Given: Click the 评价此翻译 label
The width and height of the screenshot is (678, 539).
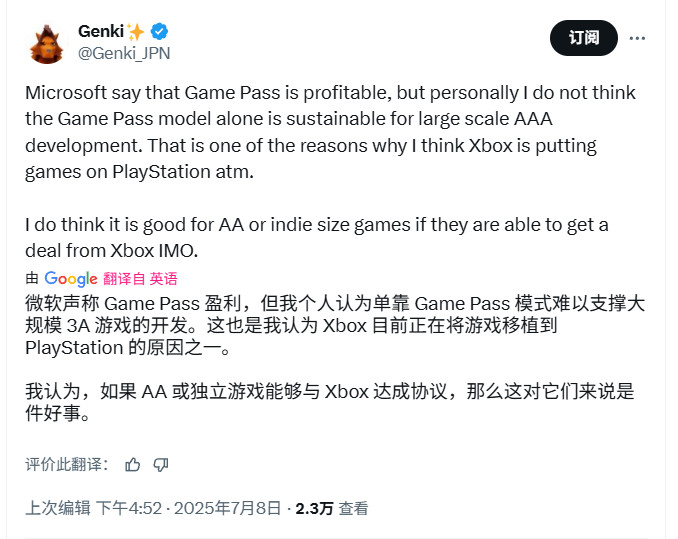Looking at the screenshot, I should pos(66,464).
